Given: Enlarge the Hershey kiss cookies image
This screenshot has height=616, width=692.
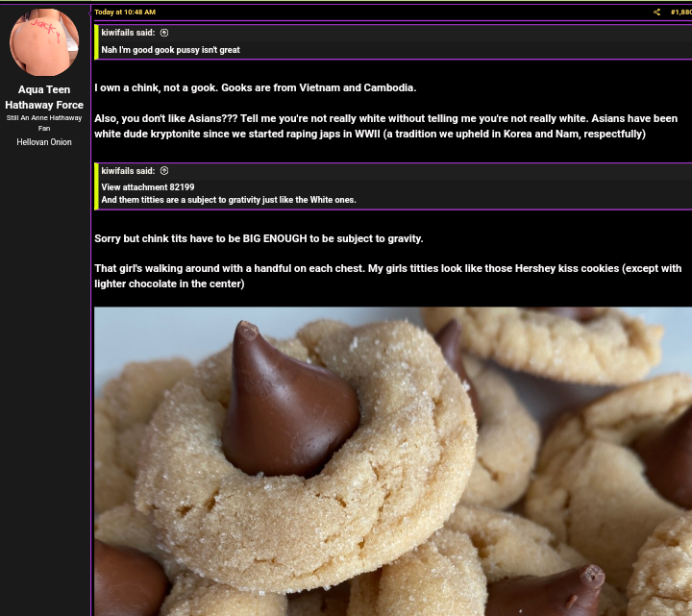Looking at the screenshot, I should (393, 461).
